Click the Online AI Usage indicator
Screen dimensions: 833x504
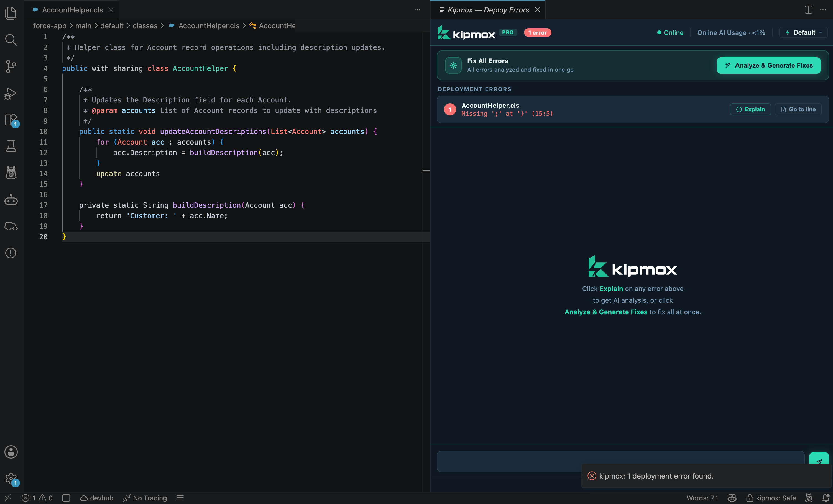point(731,32)
